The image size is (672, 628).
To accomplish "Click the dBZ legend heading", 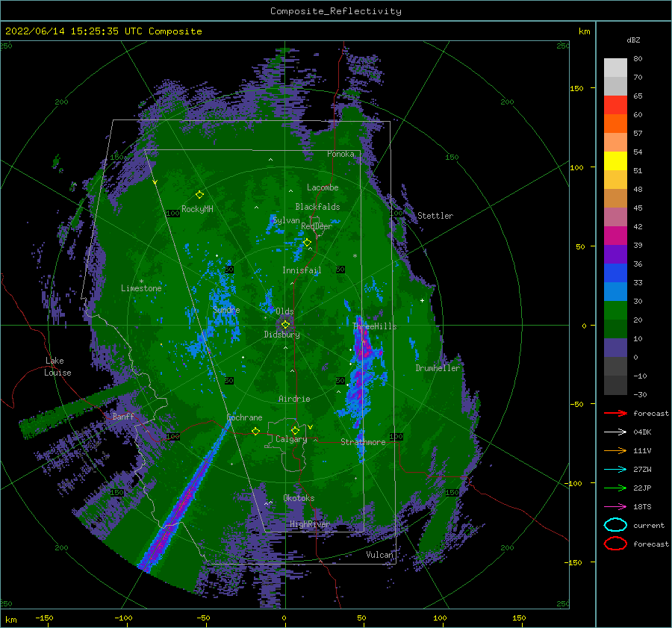I will (633, 40).
